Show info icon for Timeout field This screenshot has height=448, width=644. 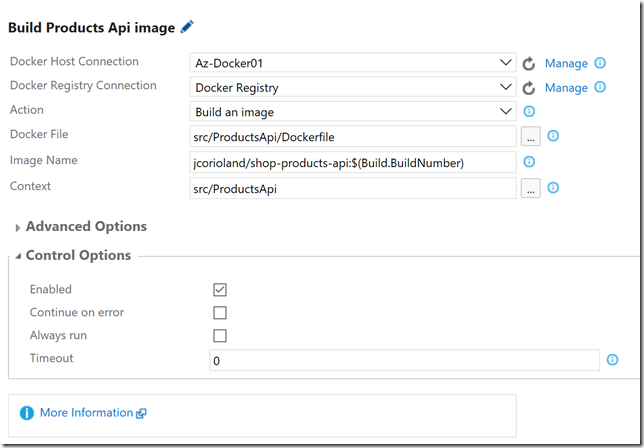[x=612, y=360]
